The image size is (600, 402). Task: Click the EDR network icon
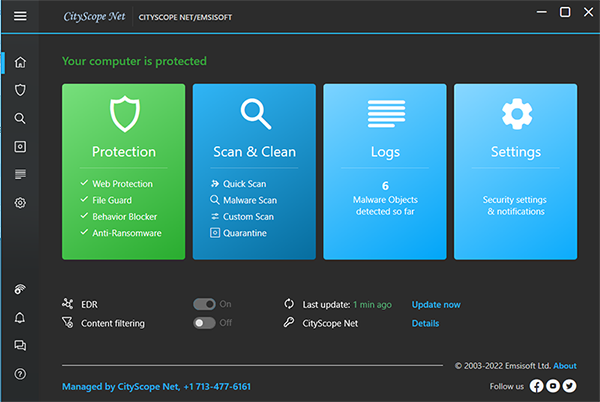click(68, 304)
